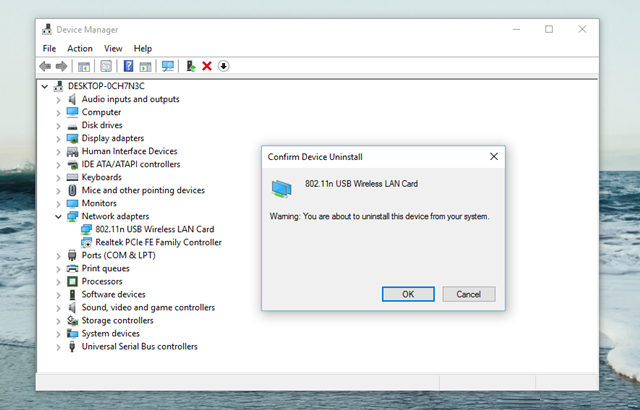Click the Help toolbar icon

pos(128,66)
